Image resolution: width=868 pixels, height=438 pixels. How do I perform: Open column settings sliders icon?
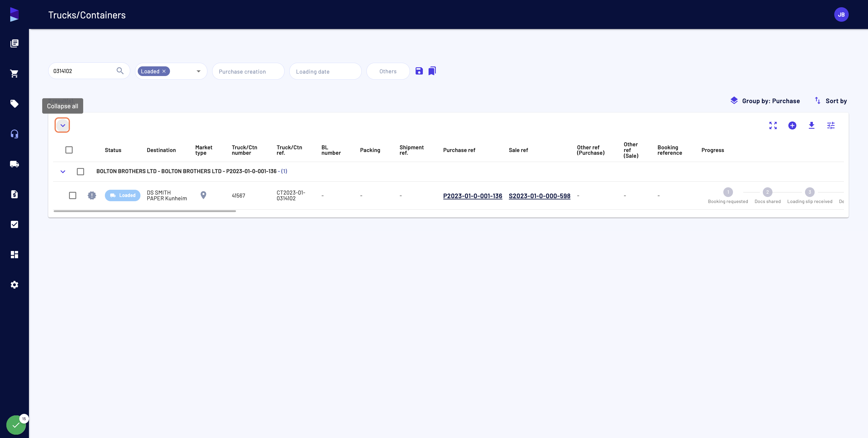[x=831, y=125]
